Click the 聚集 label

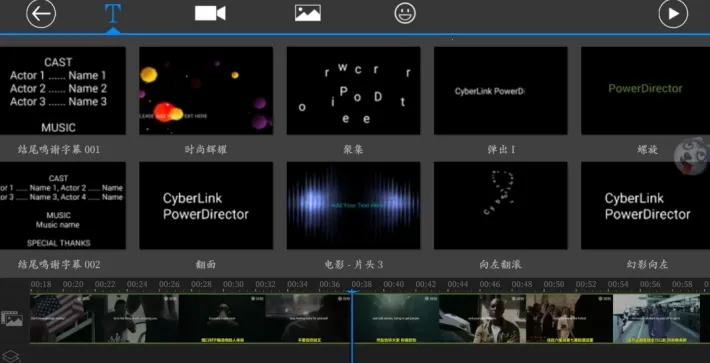click(353, 149)
